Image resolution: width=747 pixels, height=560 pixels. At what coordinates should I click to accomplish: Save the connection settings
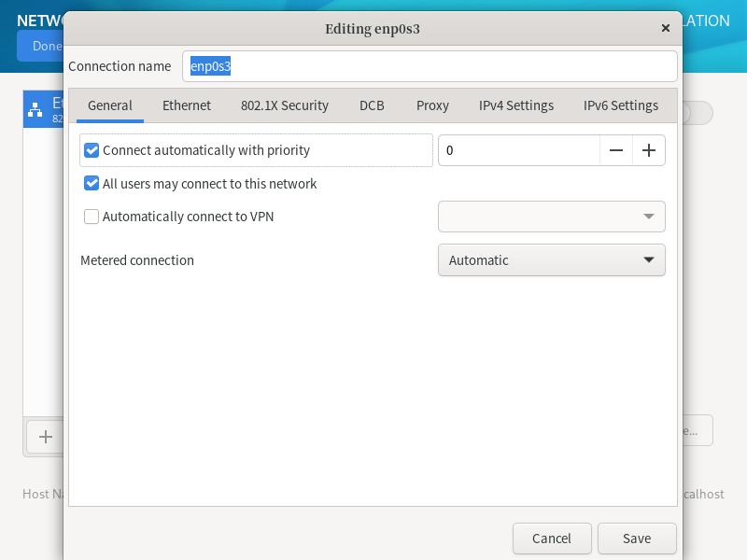(637, 539)
